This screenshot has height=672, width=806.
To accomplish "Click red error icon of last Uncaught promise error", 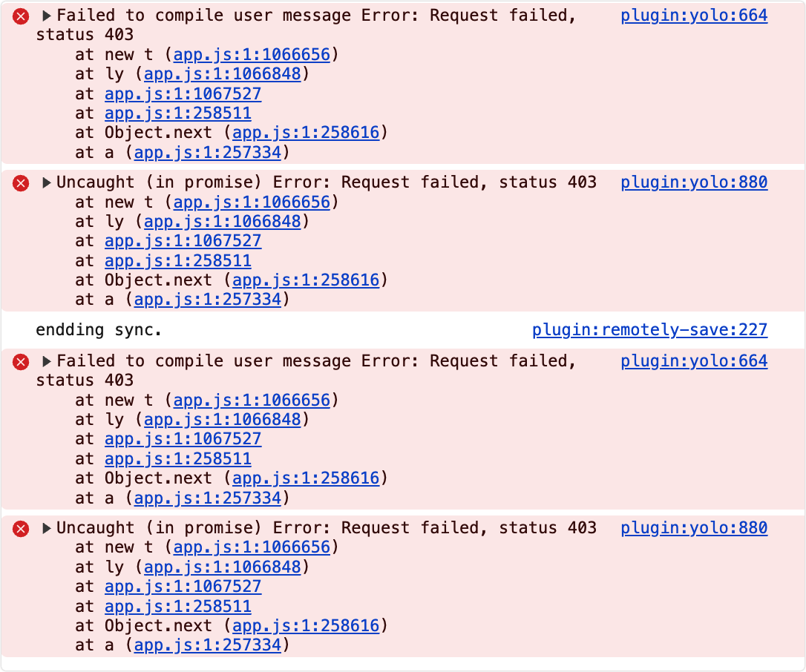I will click(21, 529).
